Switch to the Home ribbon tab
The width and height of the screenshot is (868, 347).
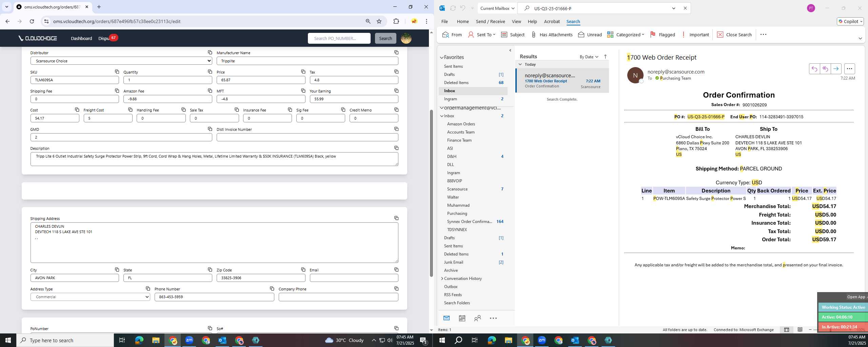462,21
